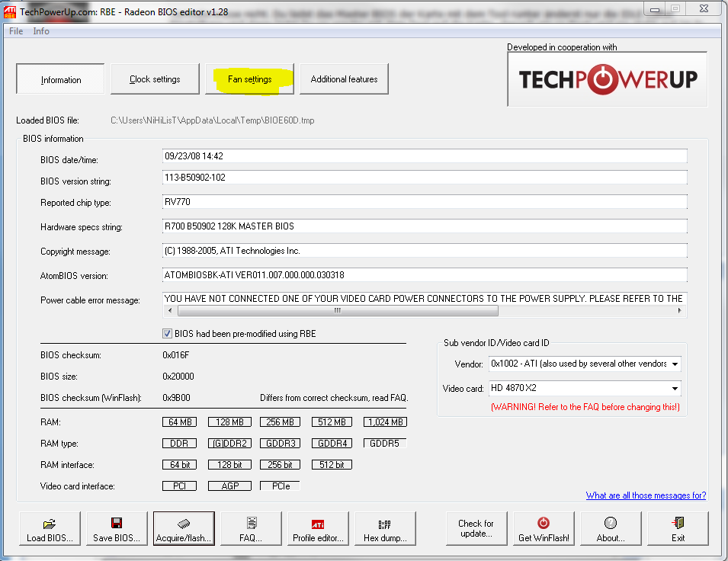
Task: Open Acquire/flash chip icon button
Action: pyautogui.click(x=184, y=528)
